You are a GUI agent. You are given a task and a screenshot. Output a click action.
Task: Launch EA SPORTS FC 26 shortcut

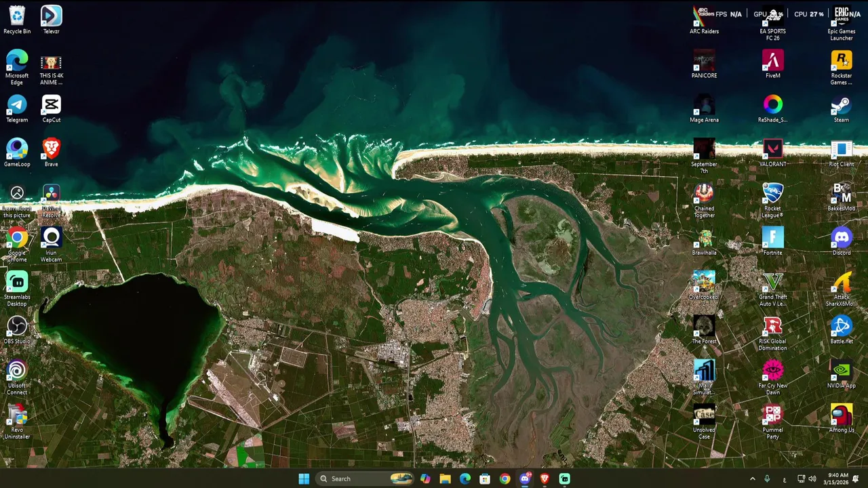[772, 24]
